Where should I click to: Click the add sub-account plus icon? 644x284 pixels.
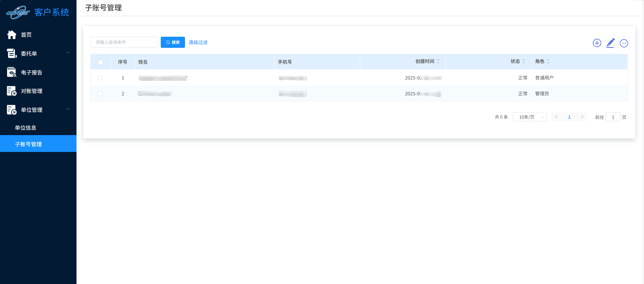[597, 43]
